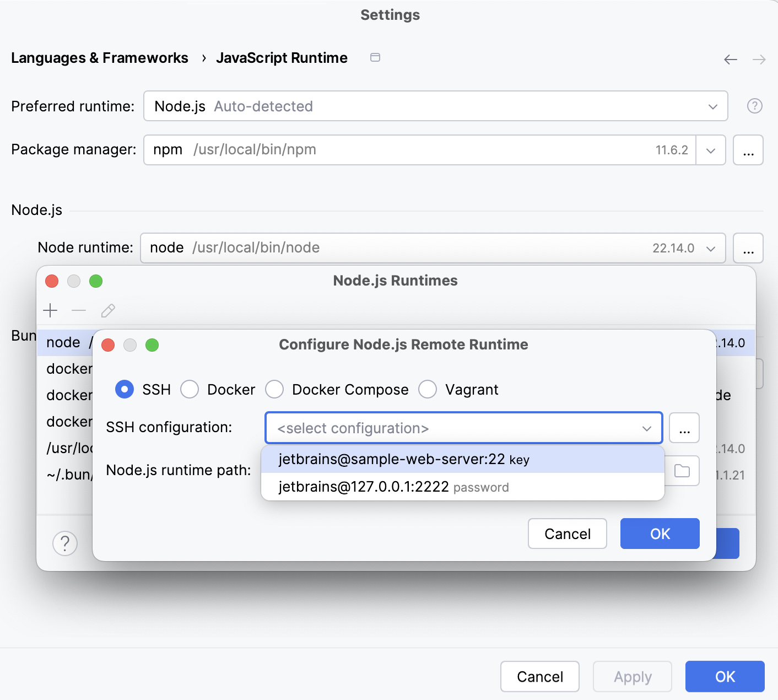Open SSH configurations with the ellipsis button
Screen dimensions: 778x700
click(684, 428)
